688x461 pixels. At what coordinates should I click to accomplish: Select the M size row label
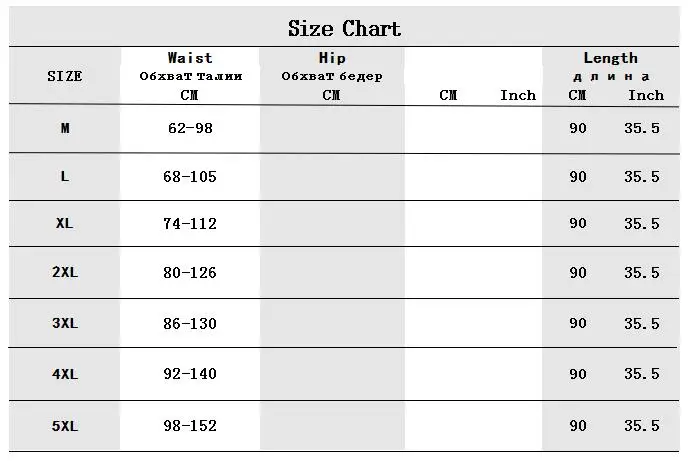(x=65, y=128)
